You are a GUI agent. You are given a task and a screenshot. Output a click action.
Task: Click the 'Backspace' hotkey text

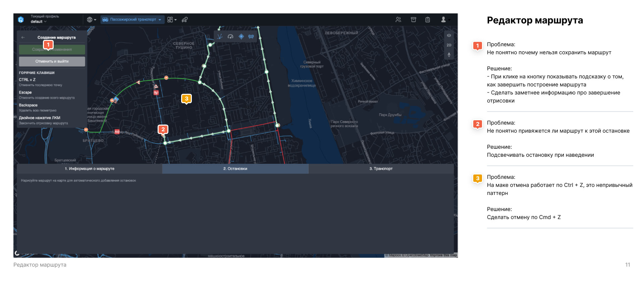tap(28, 105)
